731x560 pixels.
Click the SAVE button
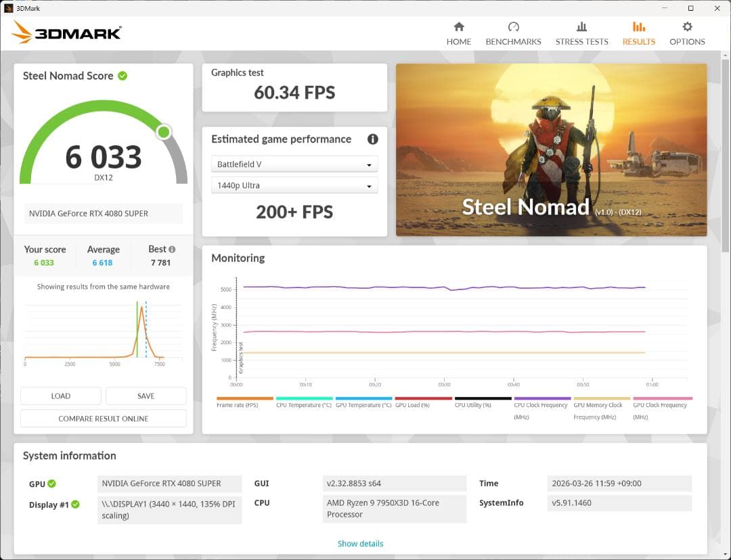point(146,396)
